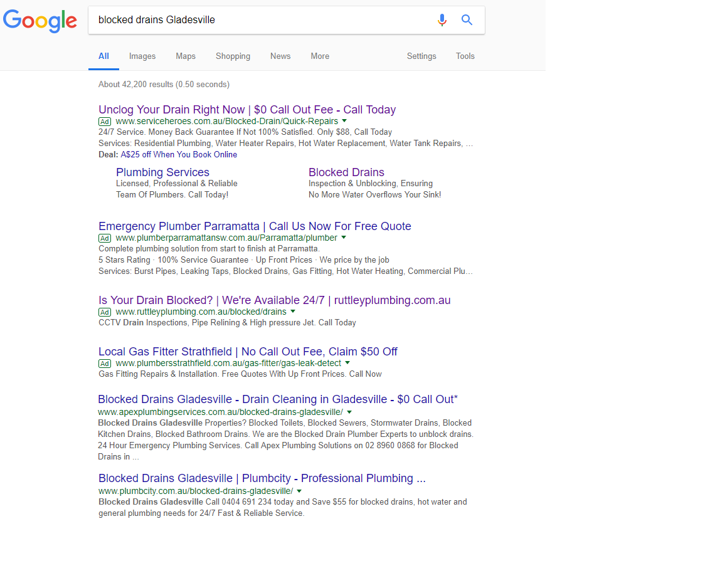
Task: Click 'Gas Fitting Repairs & Installation' description
Action: click(x=240, y=374)
